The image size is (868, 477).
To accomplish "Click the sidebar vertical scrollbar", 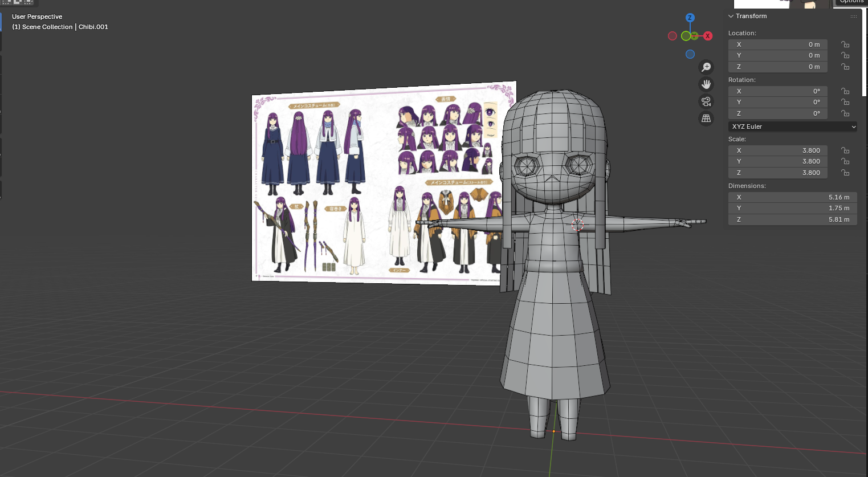I will tap(866, 51).
